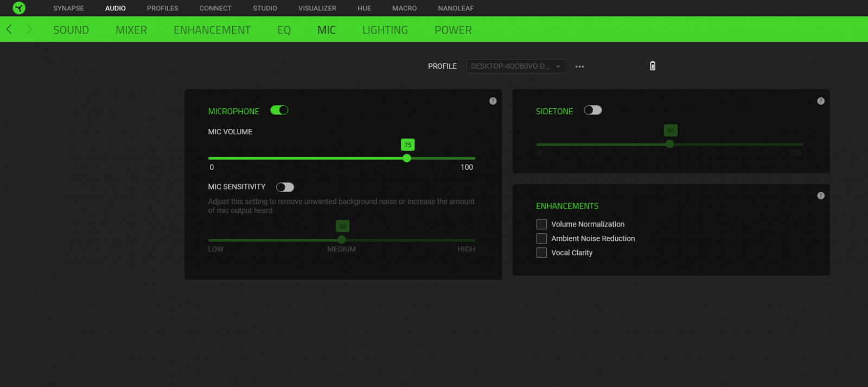Viewport: 868px width, 387px height.
Task: Click the 100 label under Mic Volume
Action: 467,167
